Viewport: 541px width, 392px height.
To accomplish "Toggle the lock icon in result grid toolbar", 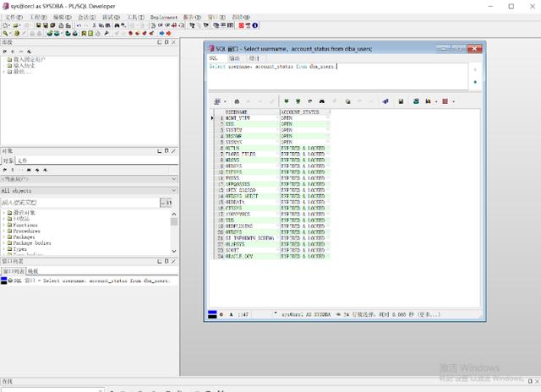I will click(x=237, y=101).
